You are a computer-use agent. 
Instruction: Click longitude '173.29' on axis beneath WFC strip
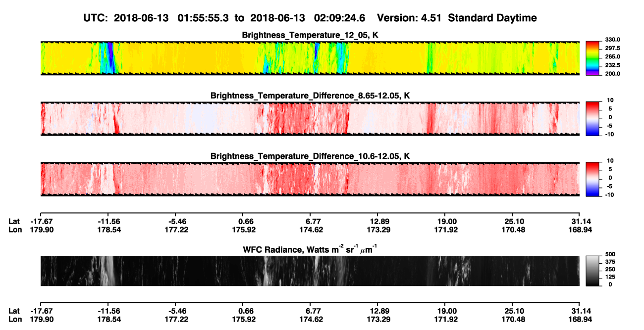tap(377, 320)
